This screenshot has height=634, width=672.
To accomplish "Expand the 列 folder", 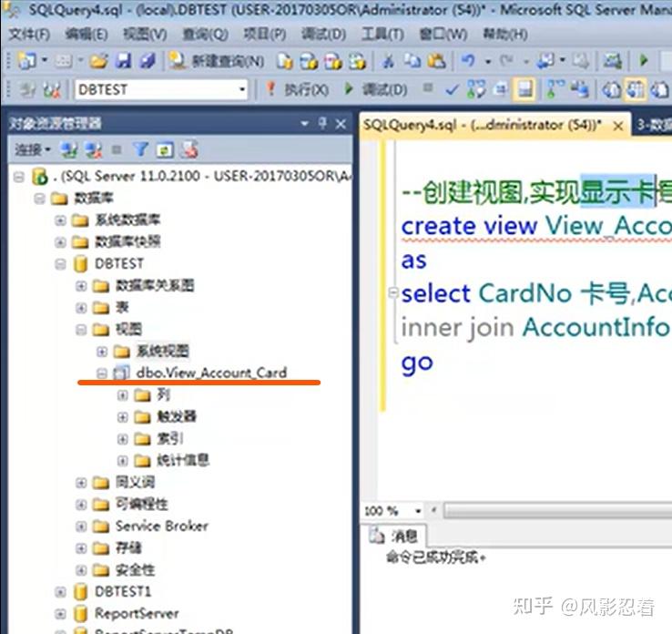I will coord(123,394).
